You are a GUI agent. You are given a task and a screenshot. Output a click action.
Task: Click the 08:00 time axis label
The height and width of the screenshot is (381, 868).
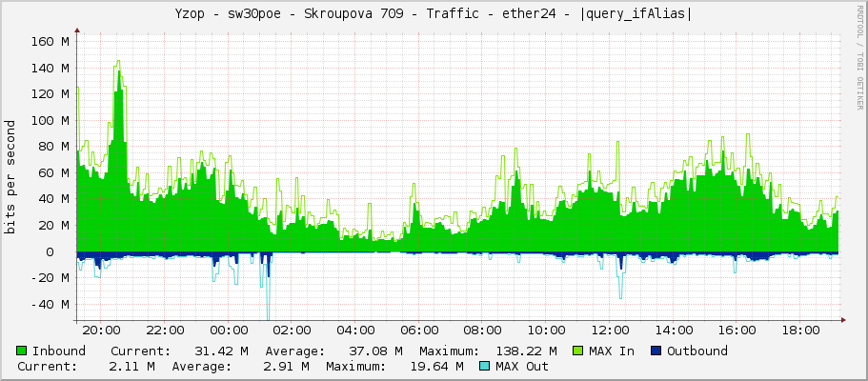click(482, 331)
